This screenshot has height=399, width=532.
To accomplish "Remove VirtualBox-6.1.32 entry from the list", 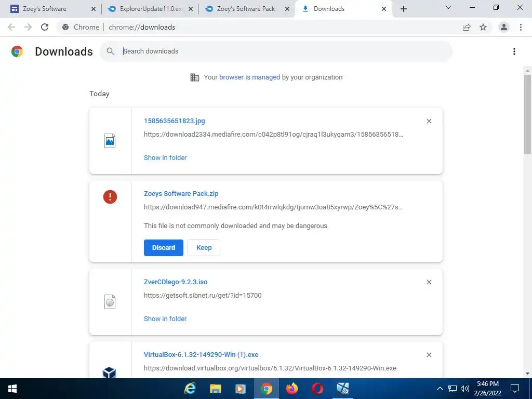I will point(429,355).
